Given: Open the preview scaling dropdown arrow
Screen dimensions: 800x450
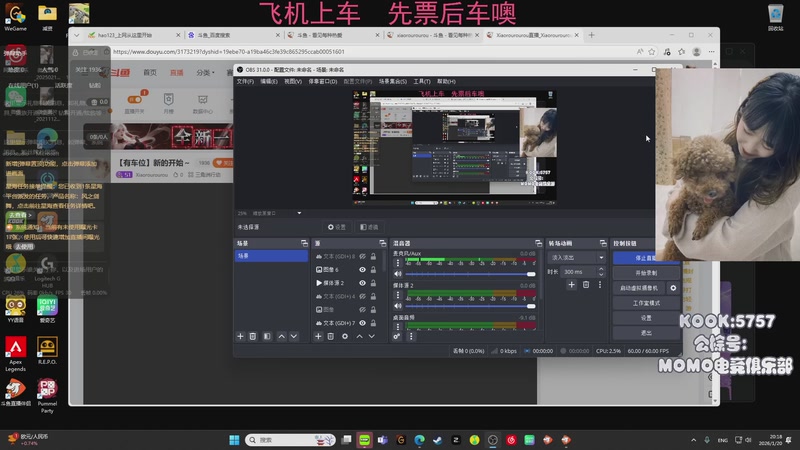Looking at the screenshot, I should point(299,213).
